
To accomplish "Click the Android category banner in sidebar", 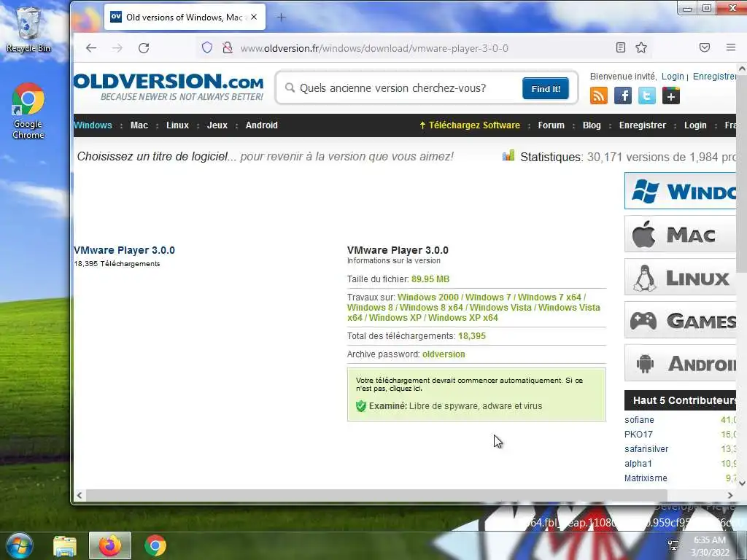I will pyautogui.click(x=681, y=363).
